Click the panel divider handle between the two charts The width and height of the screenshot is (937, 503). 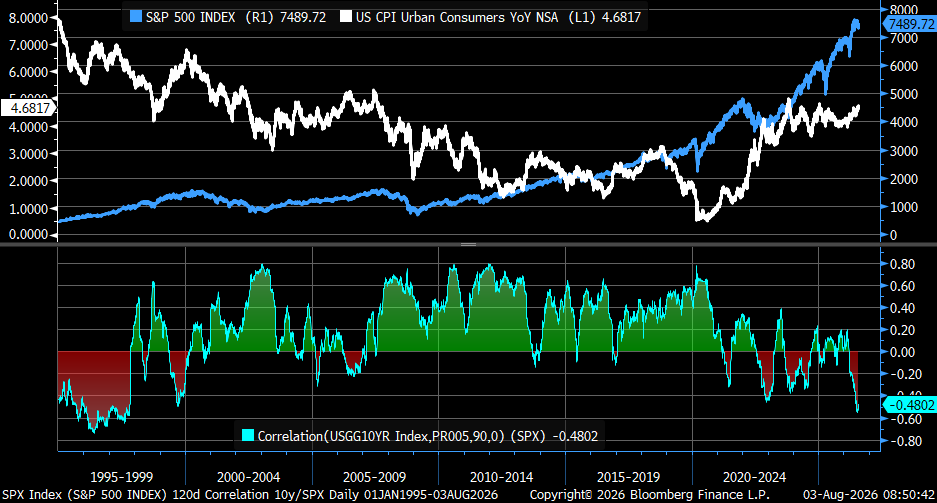468,244
